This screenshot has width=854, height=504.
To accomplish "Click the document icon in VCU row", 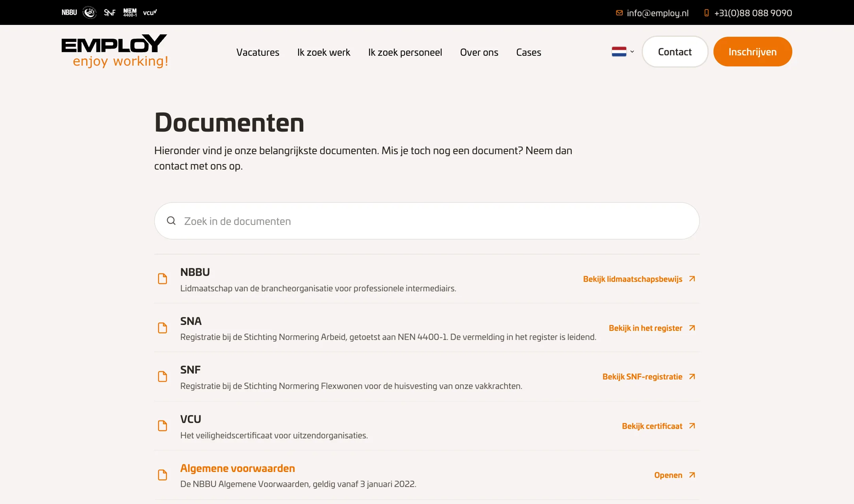I will click(162, 426).
